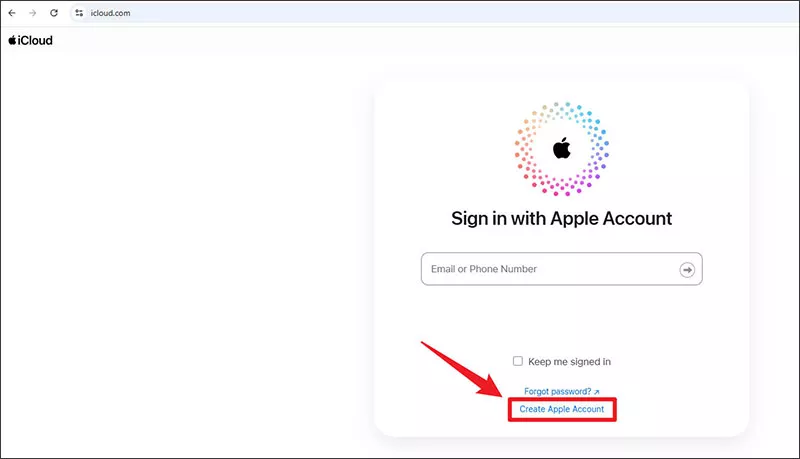Viewport: 800px width, 459px height.
Task: Click the iCloud wordmark in the header
Action: pos(35,41)
